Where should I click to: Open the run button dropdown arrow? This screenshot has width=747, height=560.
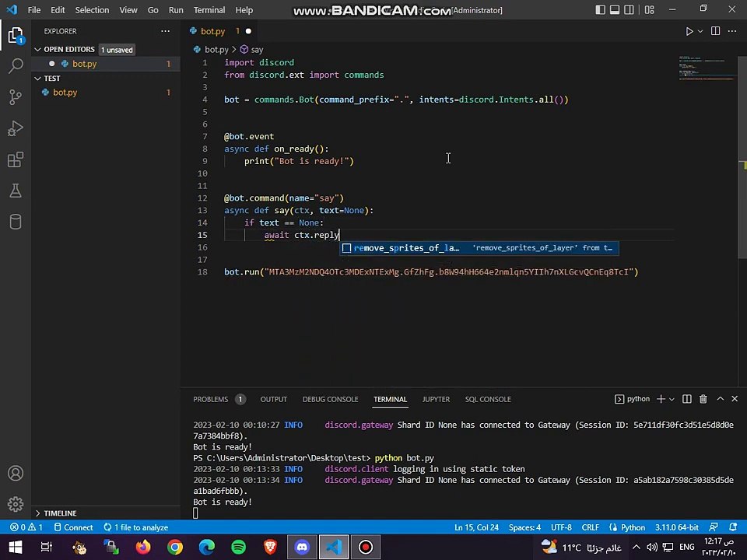tap(700, 31)
